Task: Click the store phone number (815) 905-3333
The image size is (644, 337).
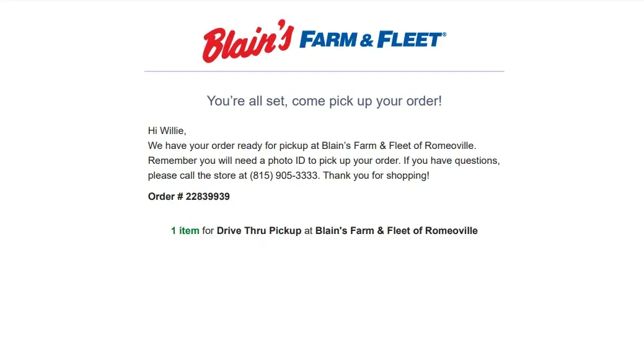Action: click(x=285, y=176)
